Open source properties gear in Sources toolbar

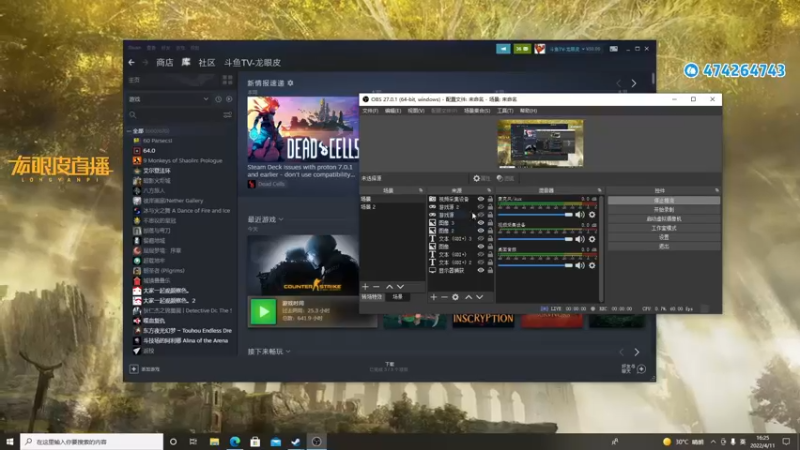tap(455, 297)
